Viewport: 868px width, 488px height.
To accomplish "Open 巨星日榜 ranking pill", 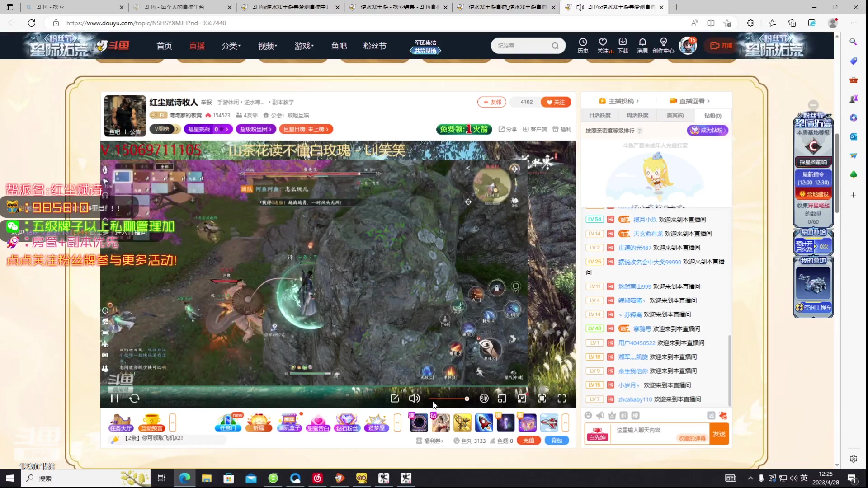I will click(x=306, y=129).
